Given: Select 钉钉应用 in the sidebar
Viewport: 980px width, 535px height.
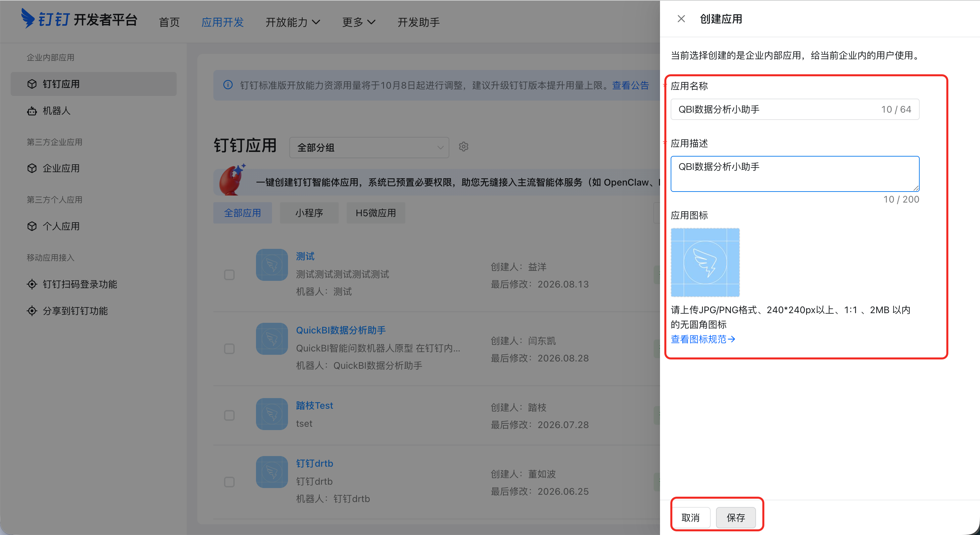Looking at the screenshot, I should (x=94, y=84).
